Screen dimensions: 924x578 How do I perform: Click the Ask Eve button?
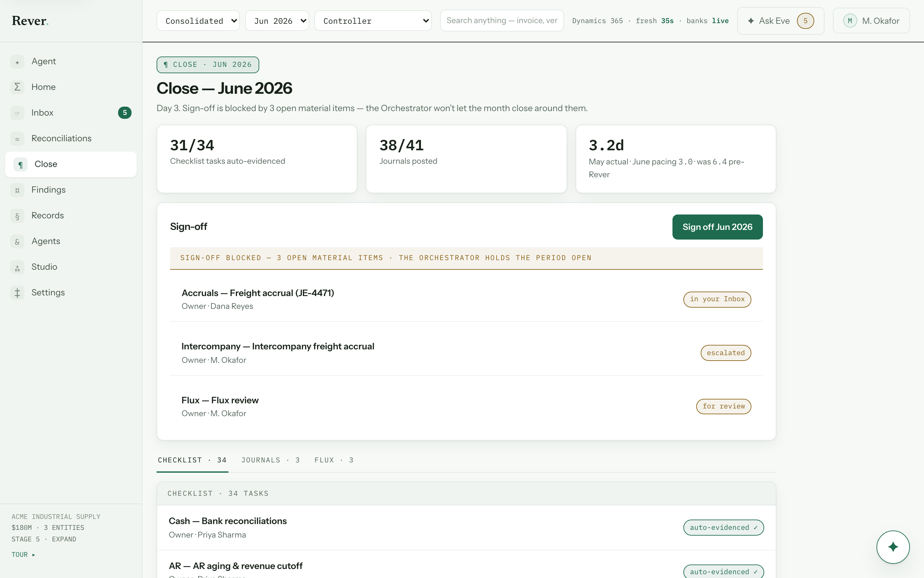(781, 21)
